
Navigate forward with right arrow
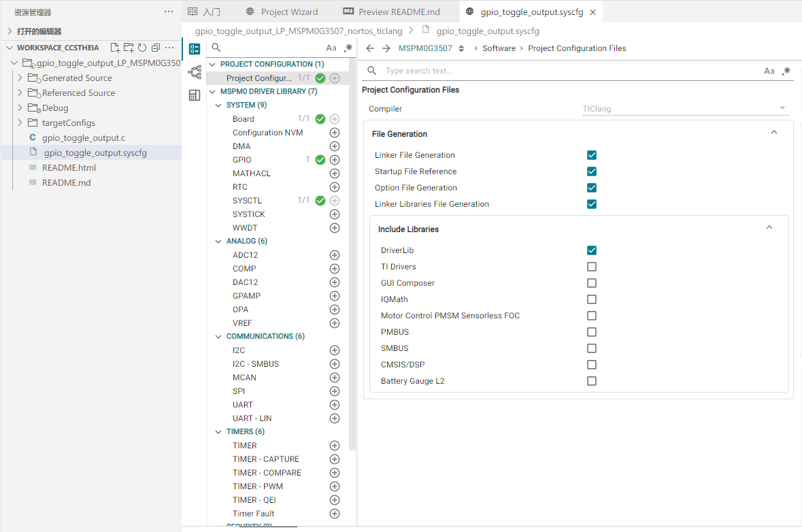tap(386, 48)
